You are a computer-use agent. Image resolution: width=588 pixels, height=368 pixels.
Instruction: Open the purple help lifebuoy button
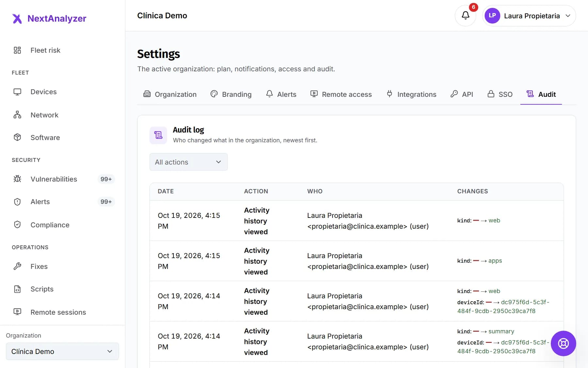pos(563,343)
